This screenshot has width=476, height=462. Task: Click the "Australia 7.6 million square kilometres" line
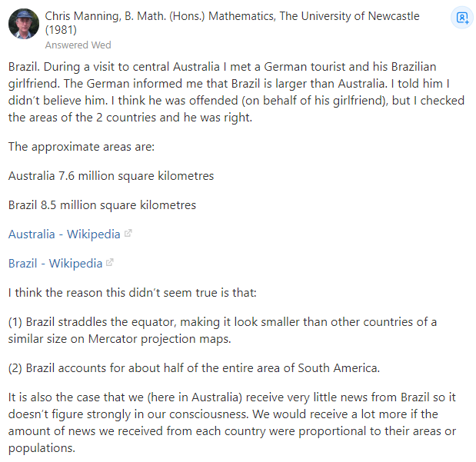pyautogui.click(x=111, y=176)
